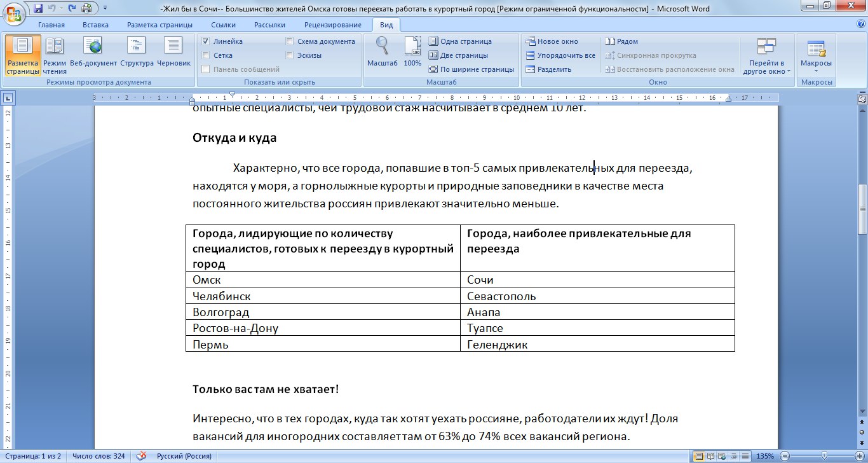Toggle Разделить window split
This screenshot has width=868, height=463.
point(548,69)
